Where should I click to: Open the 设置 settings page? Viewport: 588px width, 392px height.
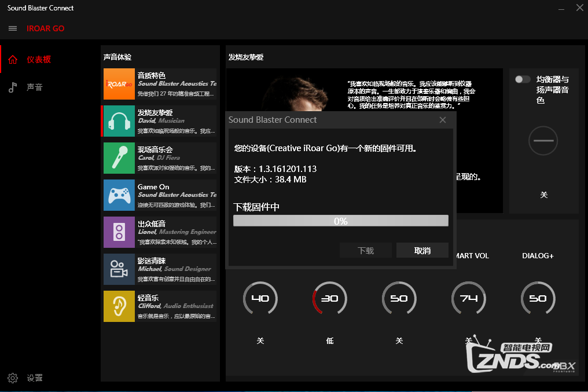[x=35, y=378]
